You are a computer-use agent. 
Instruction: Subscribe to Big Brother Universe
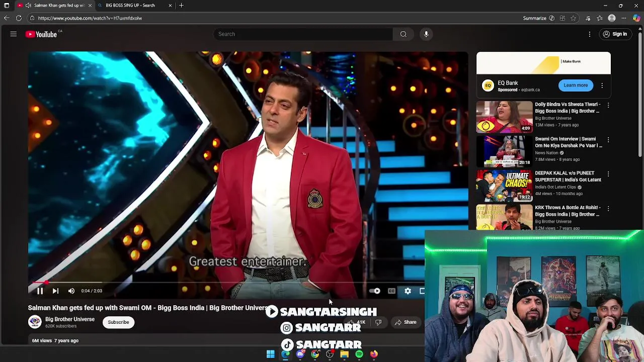point(118,322)
